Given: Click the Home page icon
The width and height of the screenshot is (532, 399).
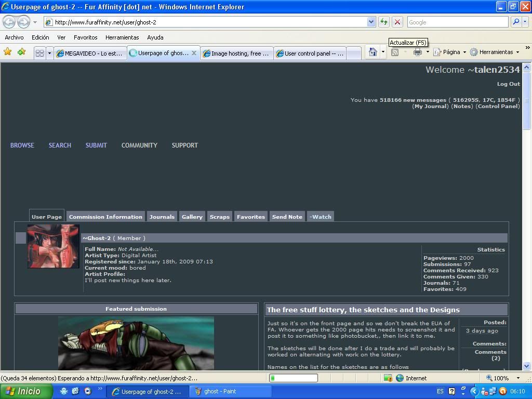Looking at the screenshot, I should tap(373, 52).
